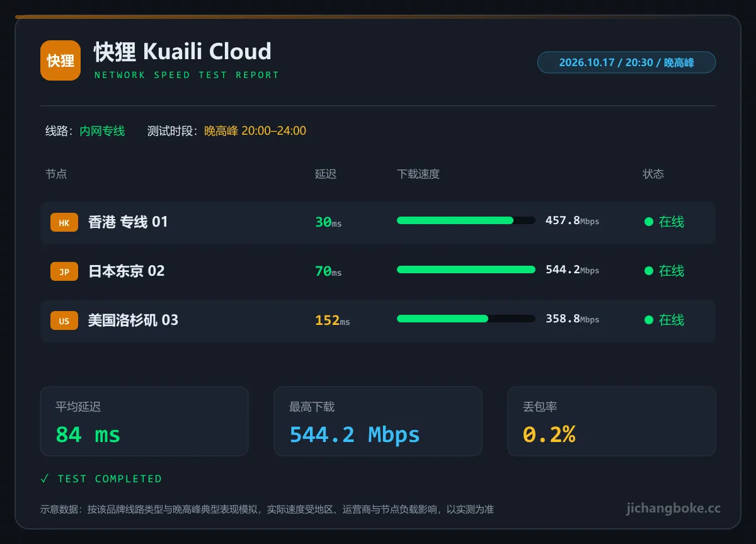The image size is (756, 544).
Task: Select the 状态 column header
Action: click(x=653, y=174)
